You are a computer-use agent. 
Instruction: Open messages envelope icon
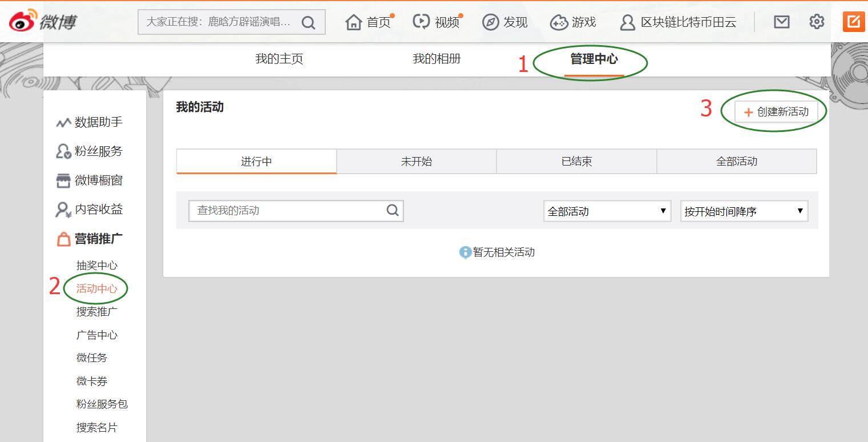click(782, 22)
